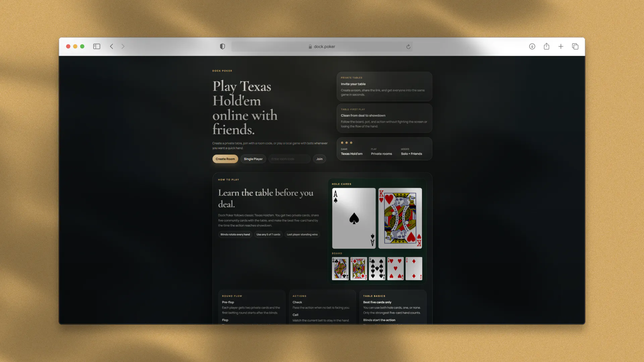
Task: Click the 'Solo + Friends' modes value
Action: (x=412, y=154)
